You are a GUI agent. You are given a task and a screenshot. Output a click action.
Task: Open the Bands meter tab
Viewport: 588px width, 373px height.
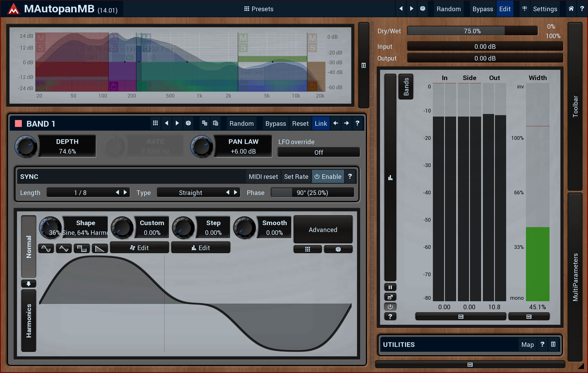[406, 87]
